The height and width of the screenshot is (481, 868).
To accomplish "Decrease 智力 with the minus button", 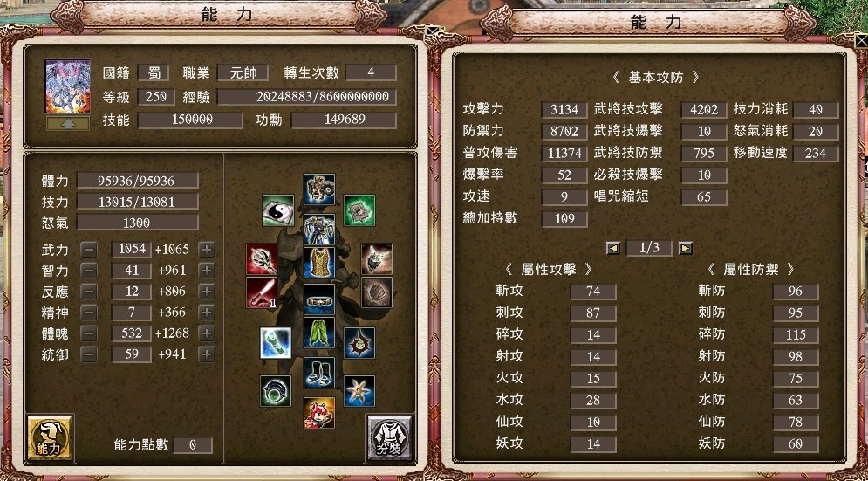I will point(89,271).
